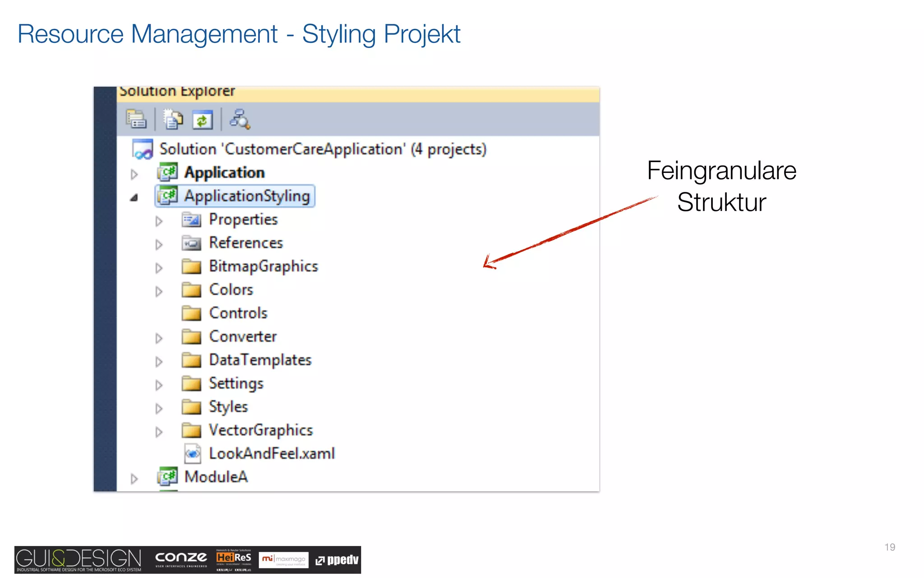Select the Styles folder label
Viewport: 924px width, 578px height.
[228, 407]
